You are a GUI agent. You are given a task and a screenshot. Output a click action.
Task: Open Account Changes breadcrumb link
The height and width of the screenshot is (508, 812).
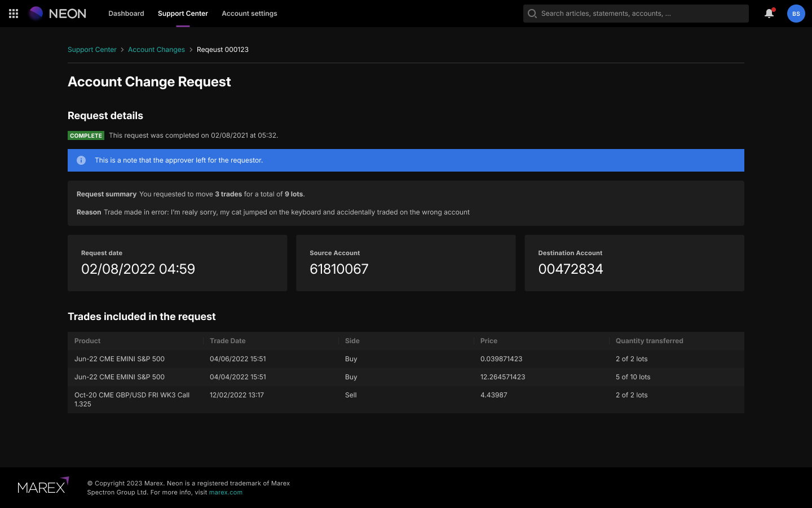pyautogui.click(x=156, y=50)
